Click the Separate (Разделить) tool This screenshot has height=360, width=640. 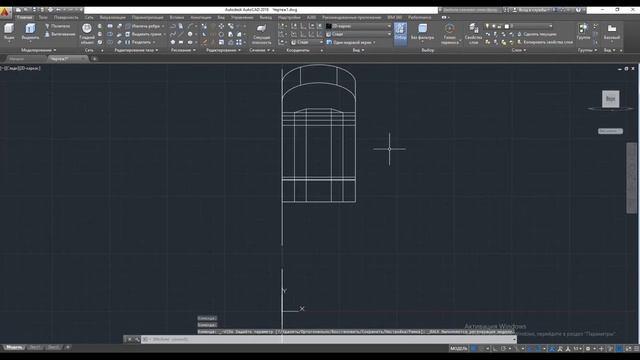point(139,42)
